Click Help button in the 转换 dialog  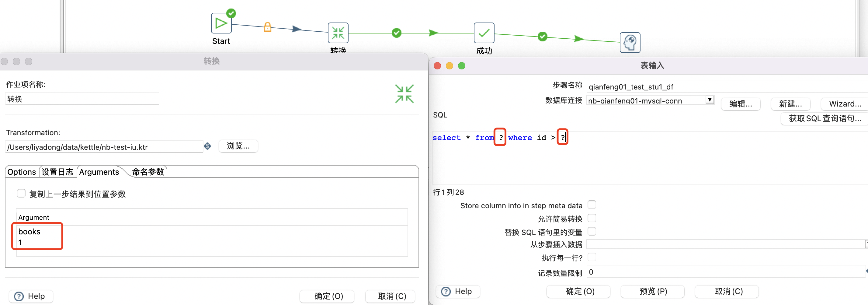pyautogui.click(x=31, y=296)
